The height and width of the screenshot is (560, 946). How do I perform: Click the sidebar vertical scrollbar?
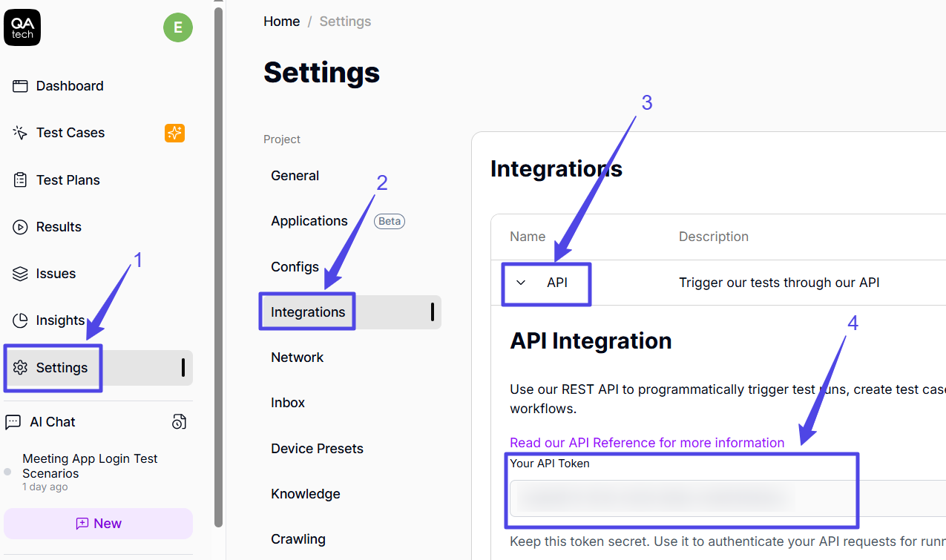218,267
